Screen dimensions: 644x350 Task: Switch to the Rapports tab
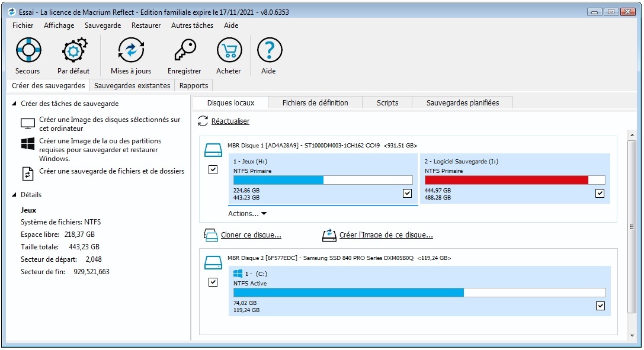(194, 86)
